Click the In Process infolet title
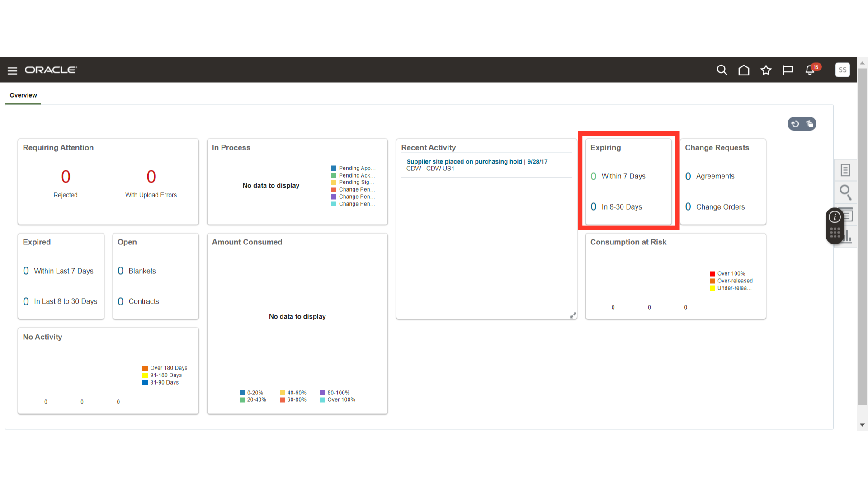 (231, 148)
